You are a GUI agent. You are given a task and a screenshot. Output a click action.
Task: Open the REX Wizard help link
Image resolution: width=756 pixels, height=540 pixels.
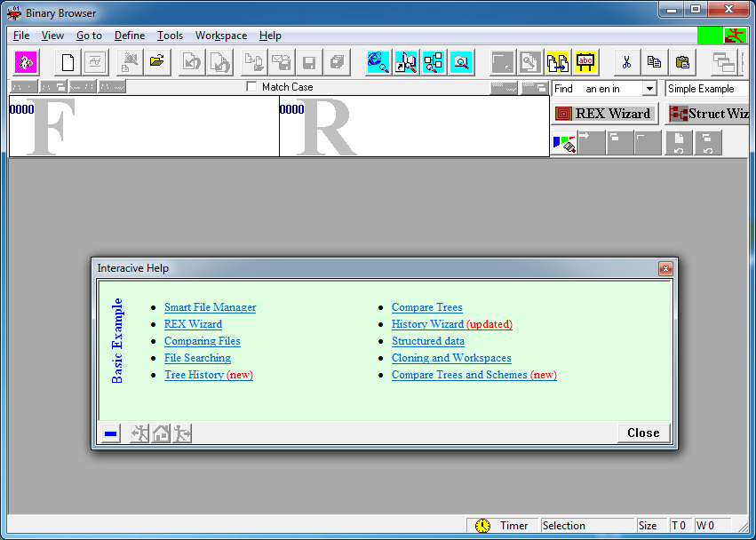(194, 324)
